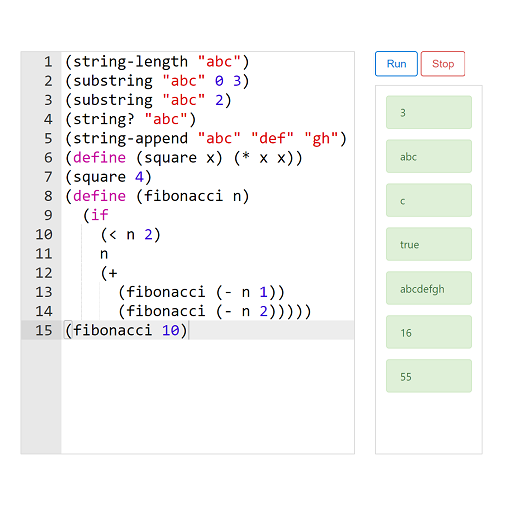
Task: Click line number 11 in gutter
Action: tap(44, 254)
